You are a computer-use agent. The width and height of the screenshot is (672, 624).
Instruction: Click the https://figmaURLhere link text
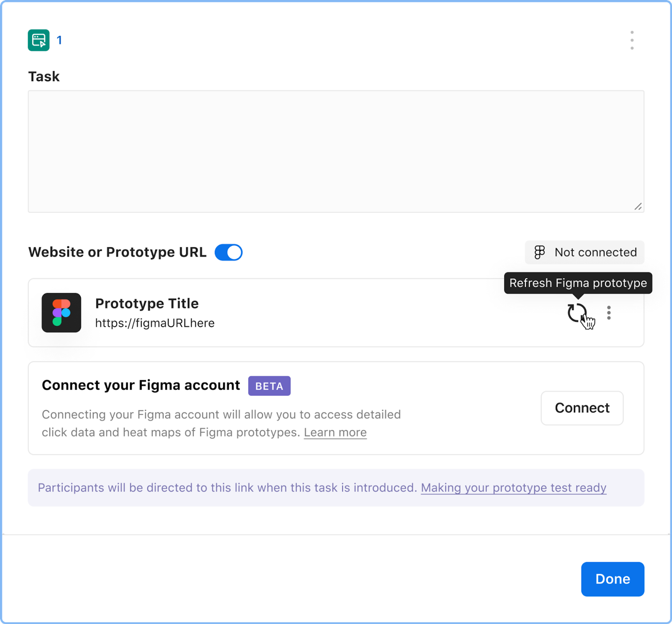pos(155,323)
